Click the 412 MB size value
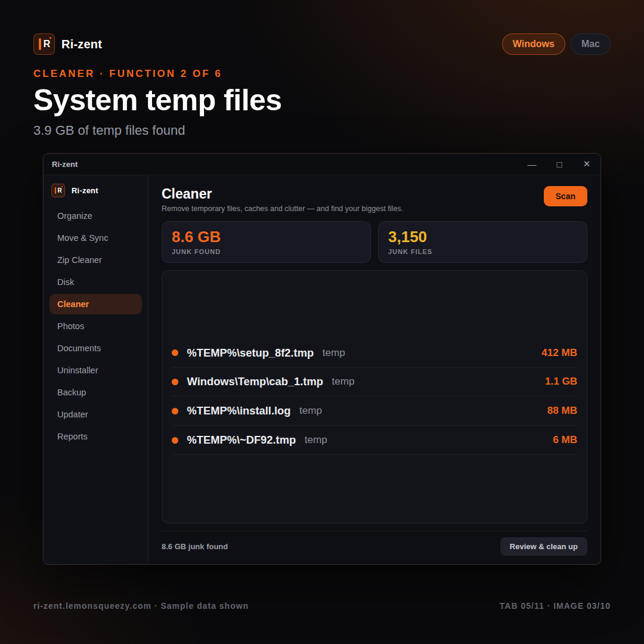Viewport: 644px width, 644px height. (559, 353)
